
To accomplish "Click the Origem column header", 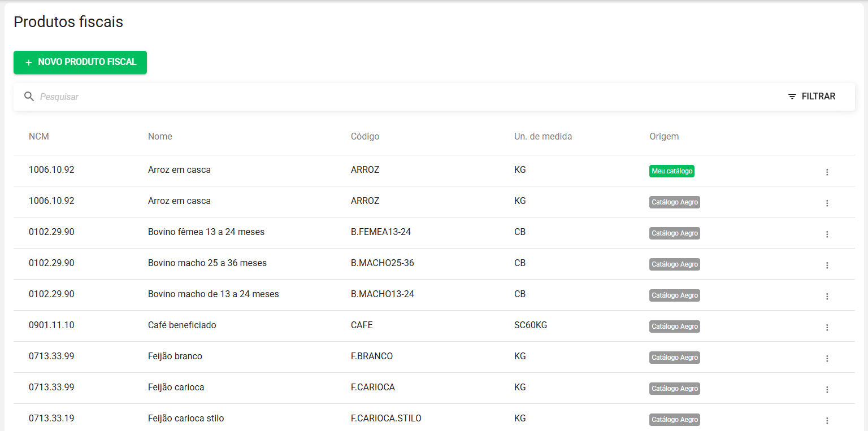I will point(664,136).
